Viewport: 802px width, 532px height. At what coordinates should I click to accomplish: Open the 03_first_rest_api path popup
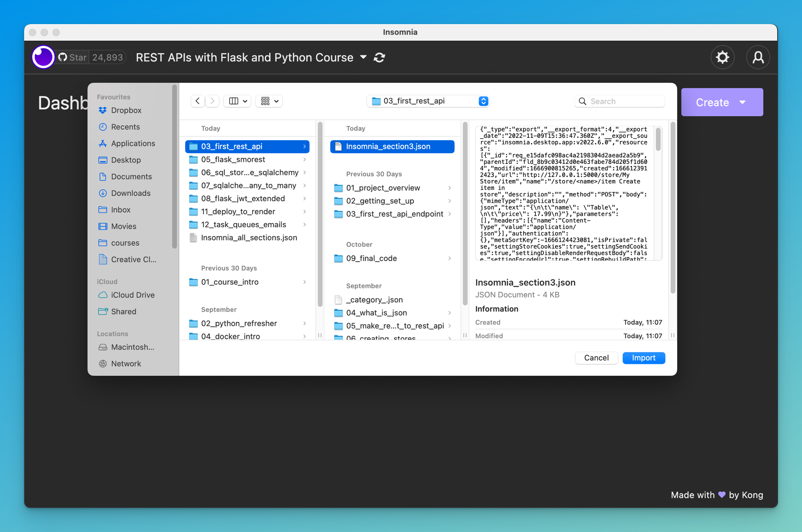tap(428, 101)
